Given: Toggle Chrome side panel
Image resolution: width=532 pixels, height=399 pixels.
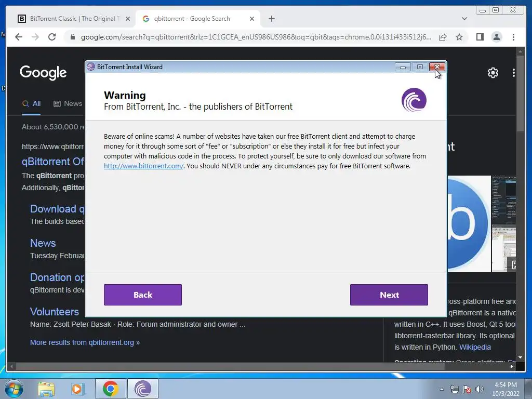Looking at the screenshot, I should (480, 37).
